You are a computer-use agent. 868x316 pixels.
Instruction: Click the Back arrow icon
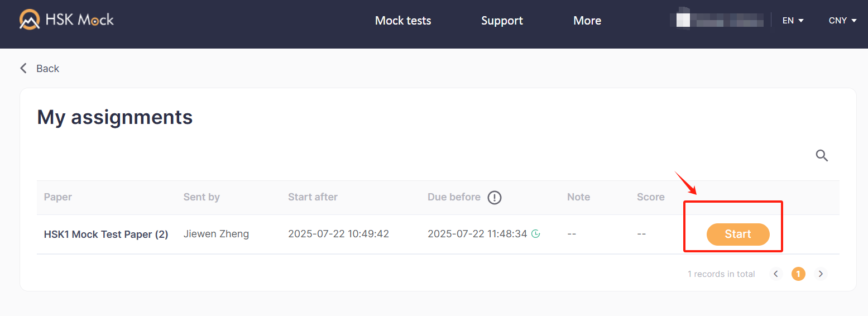23,68
